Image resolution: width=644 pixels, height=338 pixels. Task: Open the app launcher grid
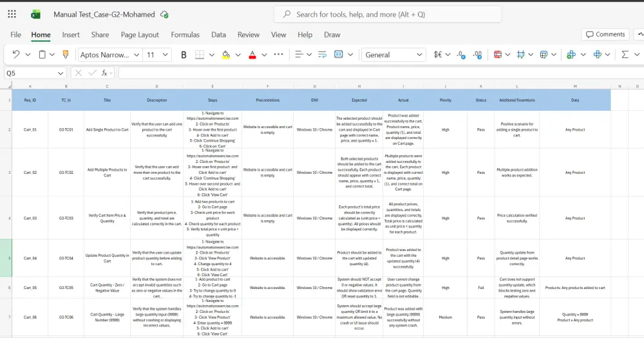point(12,14)
